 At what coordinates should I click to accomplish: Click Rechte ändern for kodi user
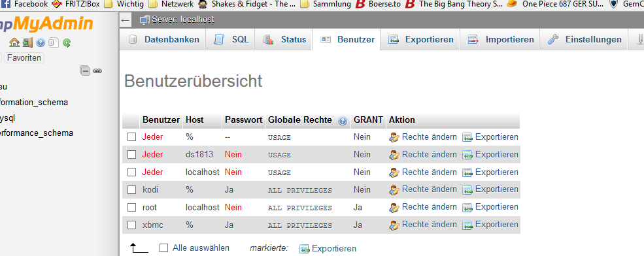[422, 189]
